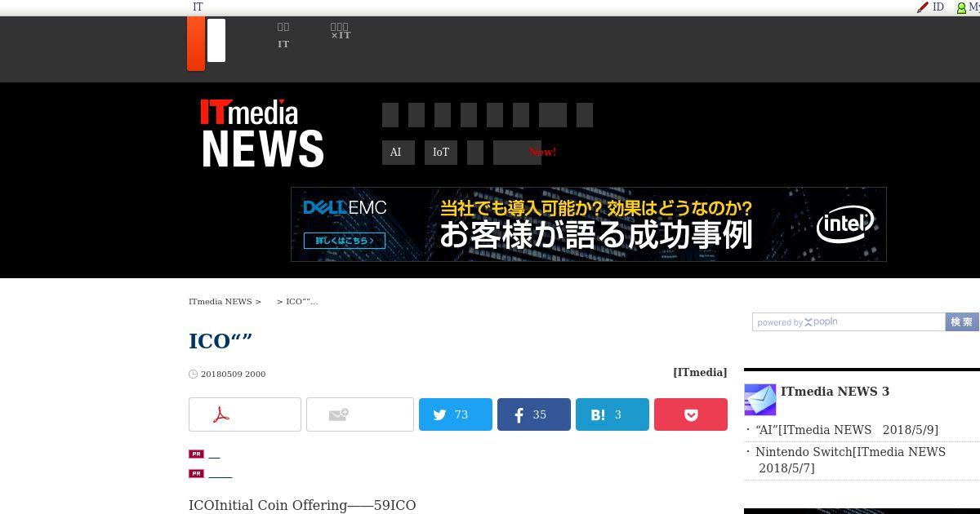Open the ITmedia NEWS main logo
This screenshot has width=980, height=514.
tap(262, 133)
